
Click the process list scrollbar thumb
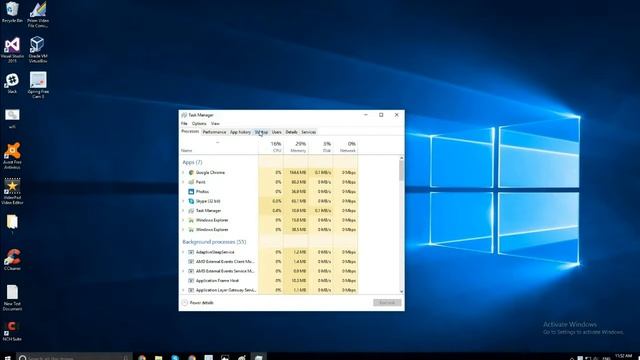pos(402,171)
